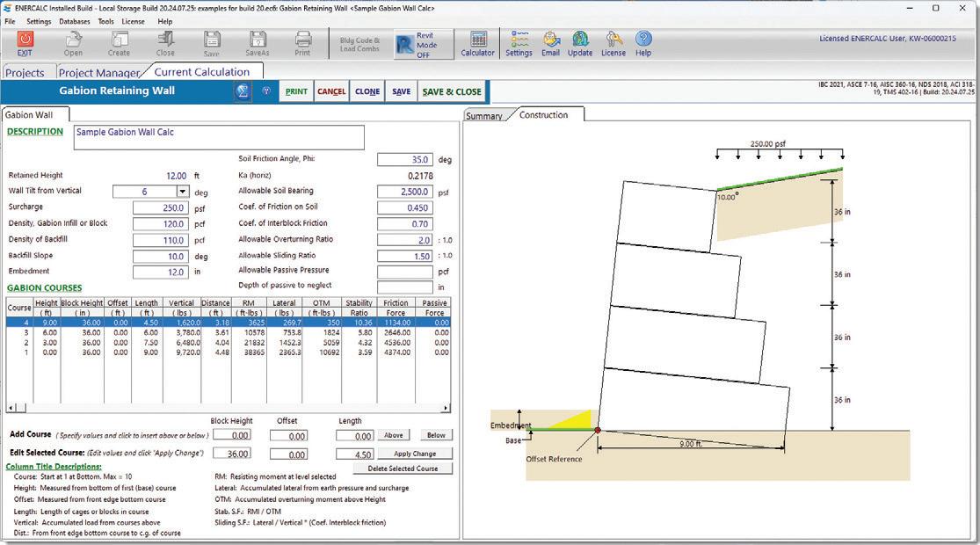Select course 1 row in Gabion Courses table
The width and height of the screenshot is (980, 545).
[229, 352]
